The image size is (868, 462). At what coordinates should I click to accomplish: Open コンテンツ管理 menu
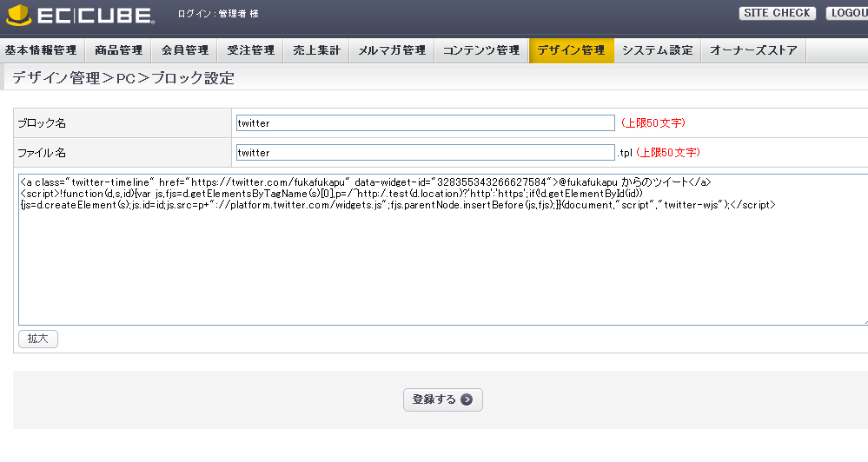481,50
